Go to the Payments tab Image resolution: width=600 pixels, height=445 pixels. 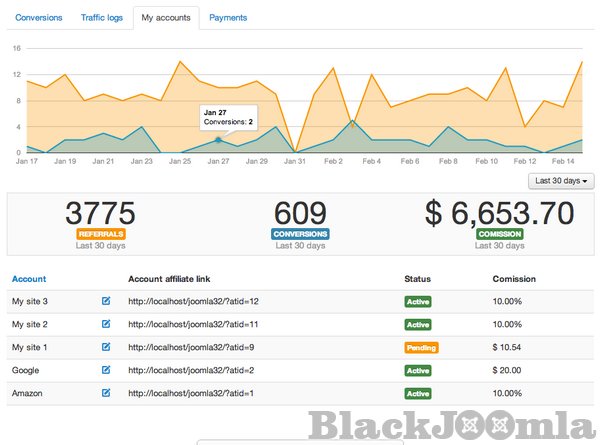[x=229, y=18]
